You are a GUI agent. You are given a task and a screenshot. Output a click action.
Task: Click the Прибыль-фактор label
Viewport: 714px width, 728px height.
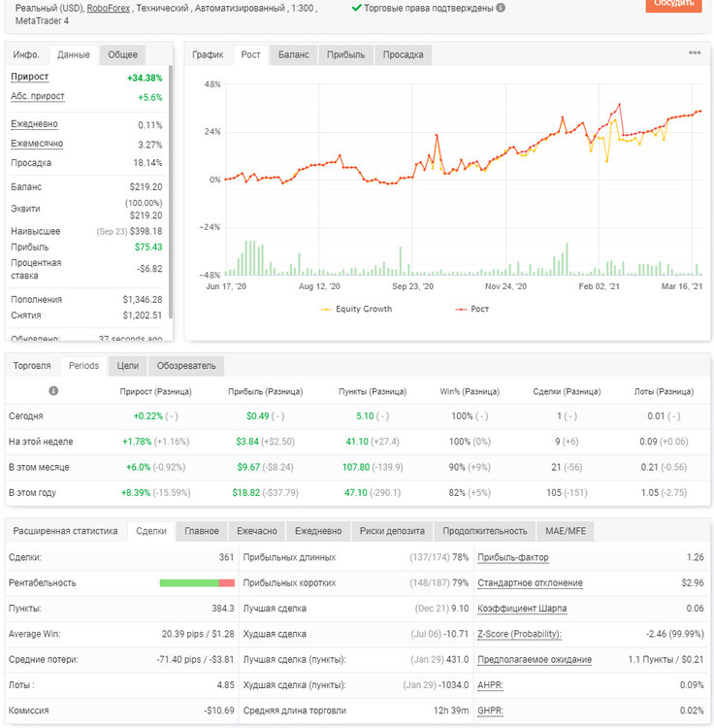[x=513, y=557]
